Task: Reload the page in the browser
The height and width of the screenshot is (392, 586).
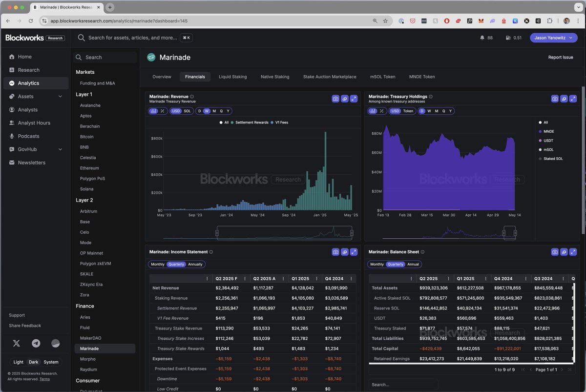Action: [x=31, y=21]
